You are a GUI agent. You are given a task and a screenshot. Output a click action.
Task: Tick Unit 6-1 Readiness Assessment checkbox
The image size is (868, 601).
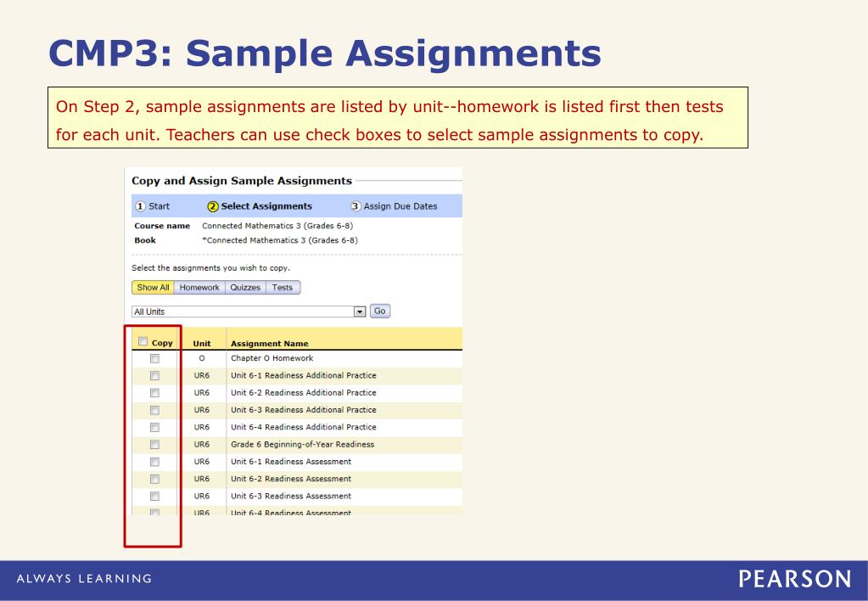tap(155, 462)
